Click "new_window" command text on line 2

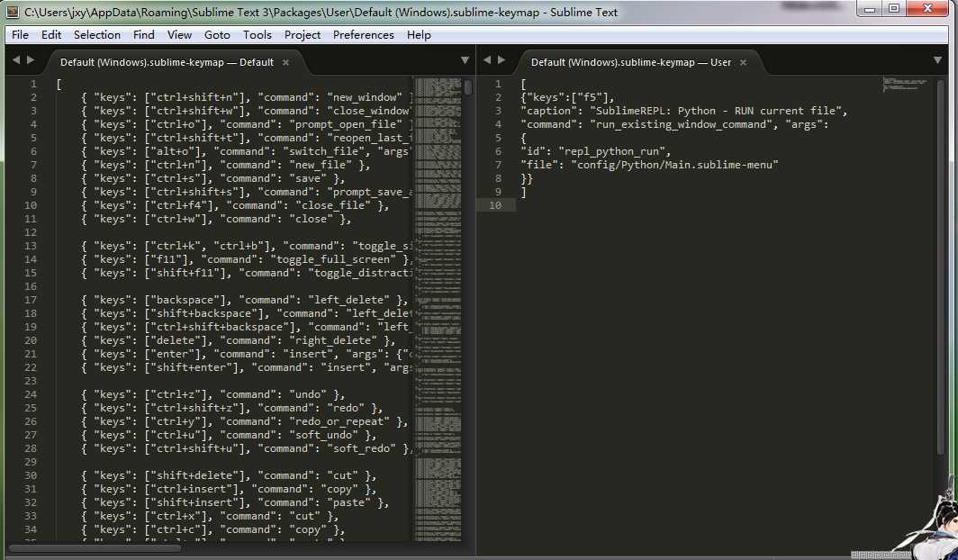click(364, 97)
